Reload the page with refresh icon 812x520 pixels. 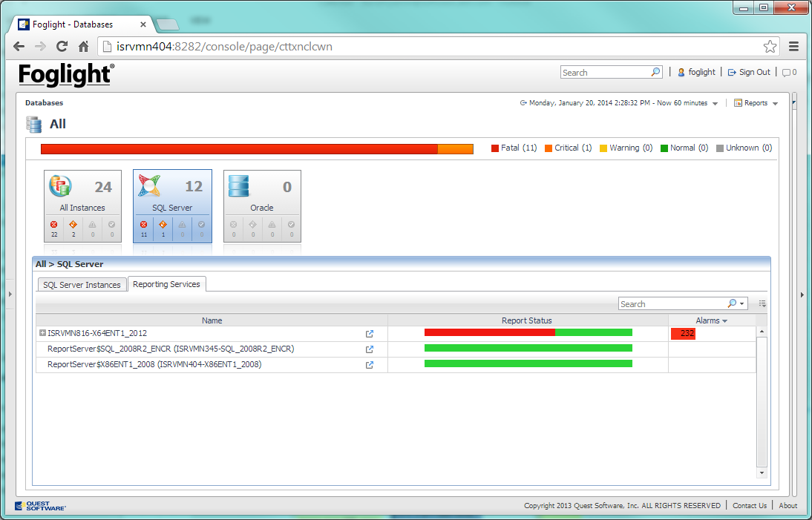(x=62, y=47)
